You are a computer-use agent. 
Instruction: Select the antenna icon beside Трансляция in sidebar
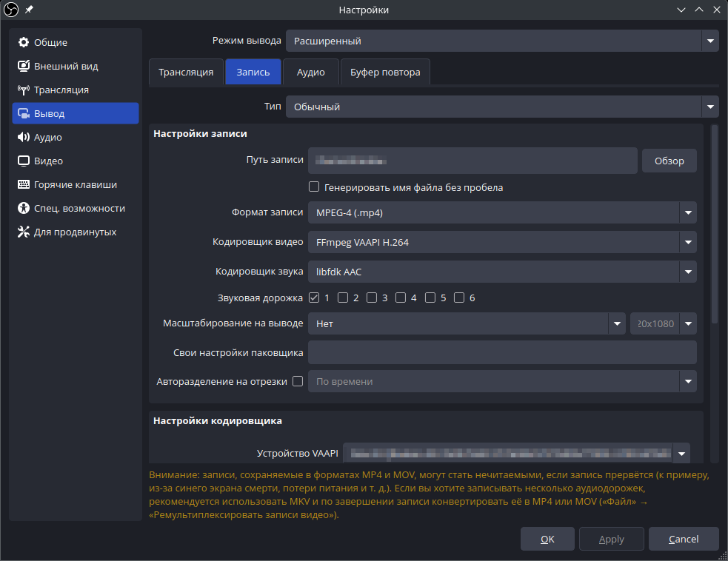[x=23, y=90]
